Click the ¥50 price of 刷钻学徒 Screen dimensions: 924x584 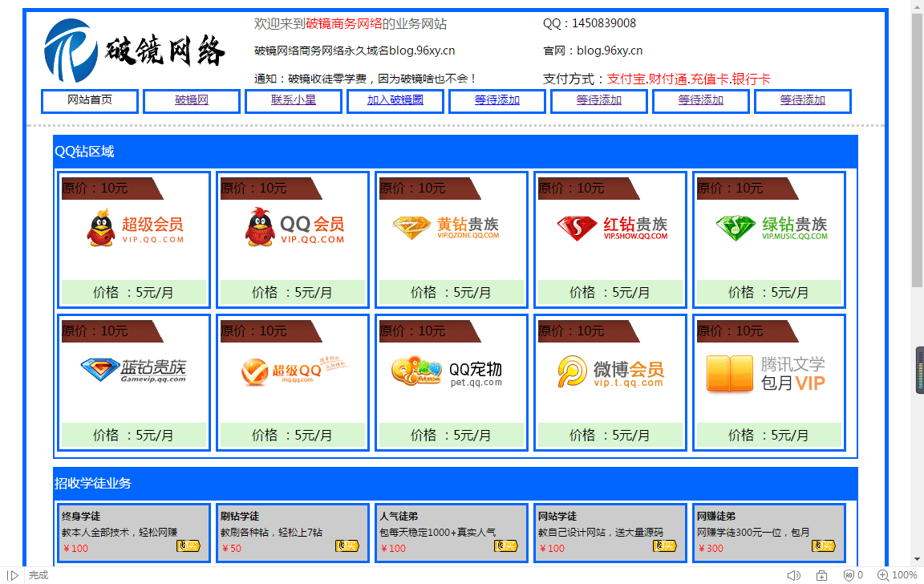point(232,548)
